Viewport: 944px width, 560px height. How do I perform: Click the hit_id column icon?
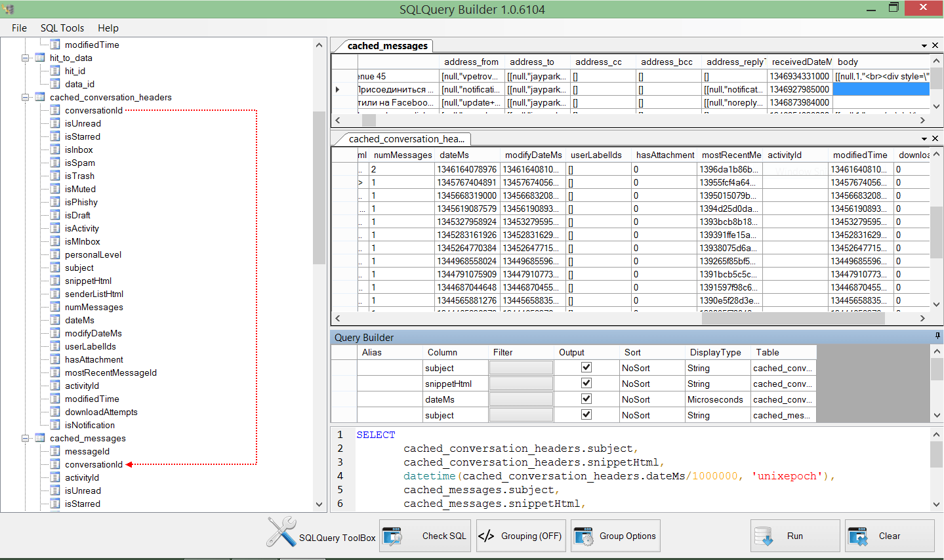[56, 71]
